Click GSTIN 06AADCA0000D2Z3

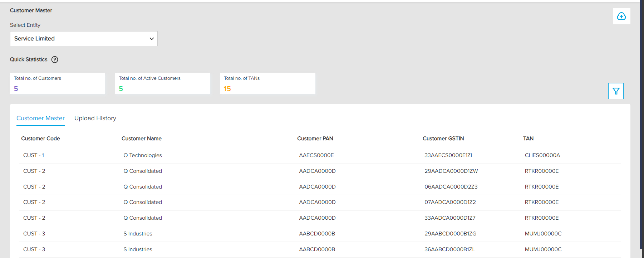(451, 187)
